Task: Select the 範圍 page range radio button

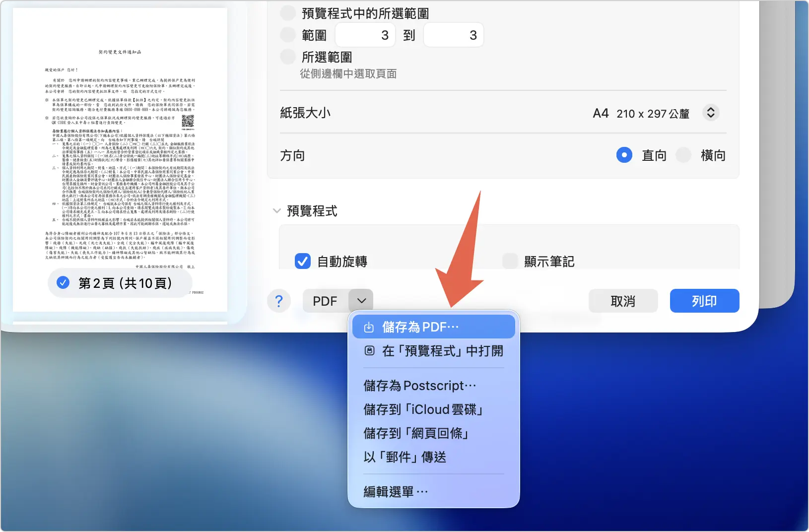Action: pos(288,35)
